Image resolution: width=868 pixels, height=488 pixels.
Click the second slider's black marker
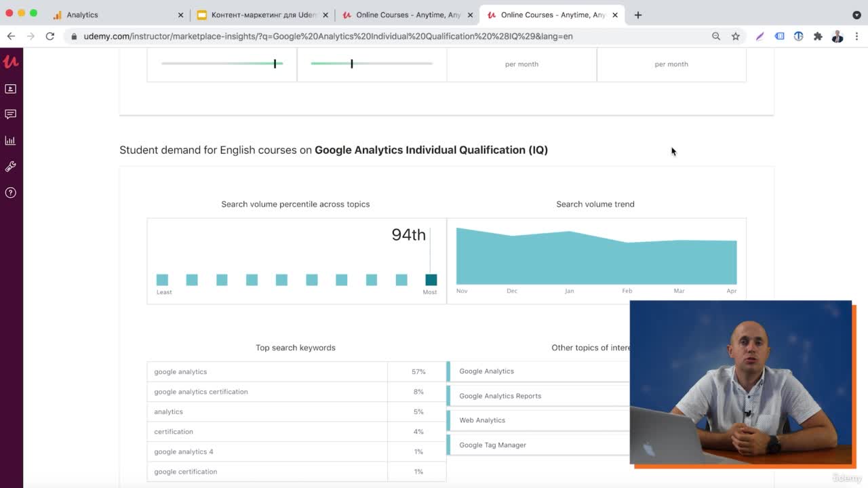[x=351, y=64]
